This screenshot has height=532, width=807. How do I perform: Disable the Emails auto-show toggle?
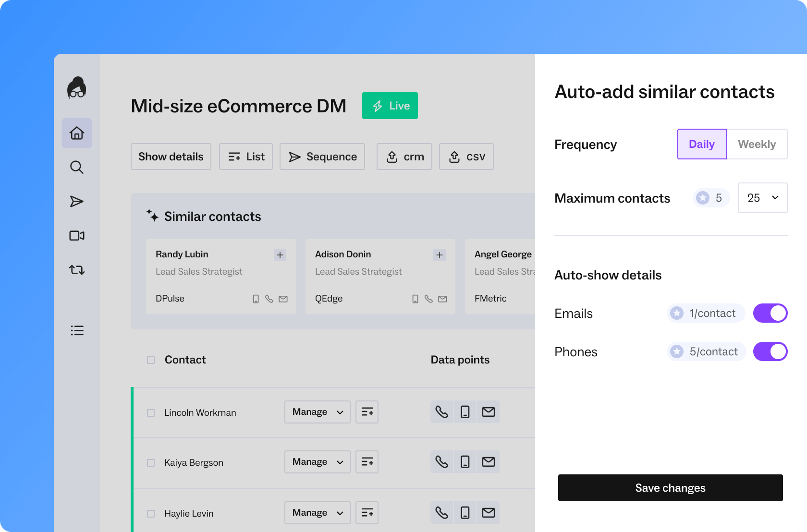tap(770, 313)
